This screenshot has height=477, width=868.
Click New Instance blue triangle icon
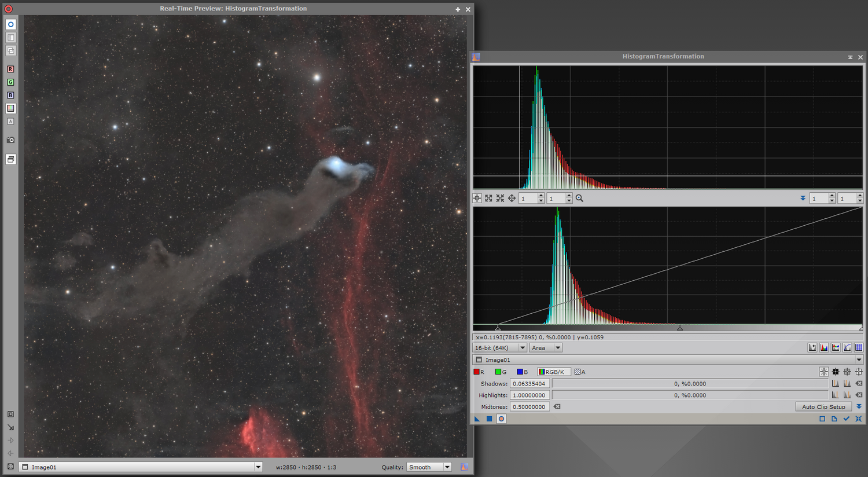point(477,419)
